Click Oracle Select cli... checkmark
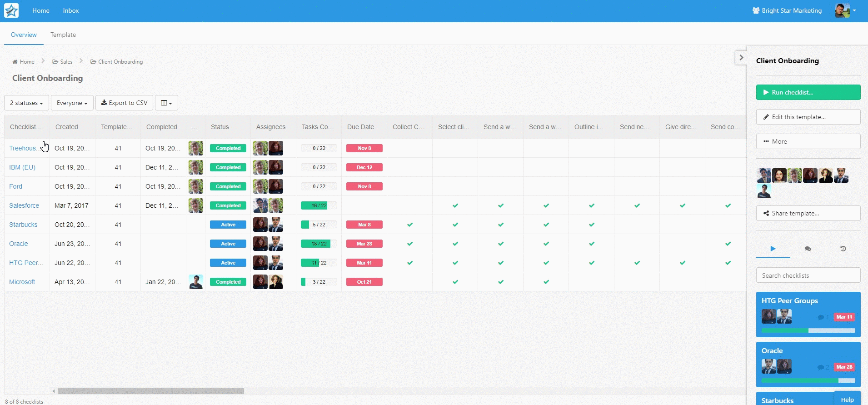The width and height of the screenshot is (868, 405). click(455, 244)
